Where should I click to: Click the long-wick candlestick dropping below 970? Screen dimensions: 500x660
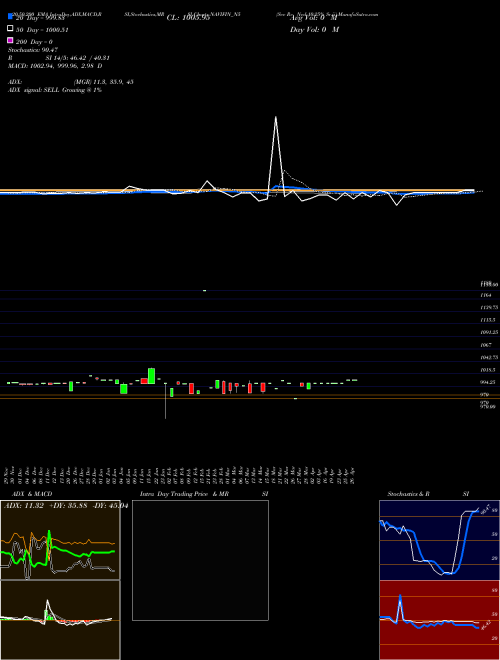click(165, 401)
